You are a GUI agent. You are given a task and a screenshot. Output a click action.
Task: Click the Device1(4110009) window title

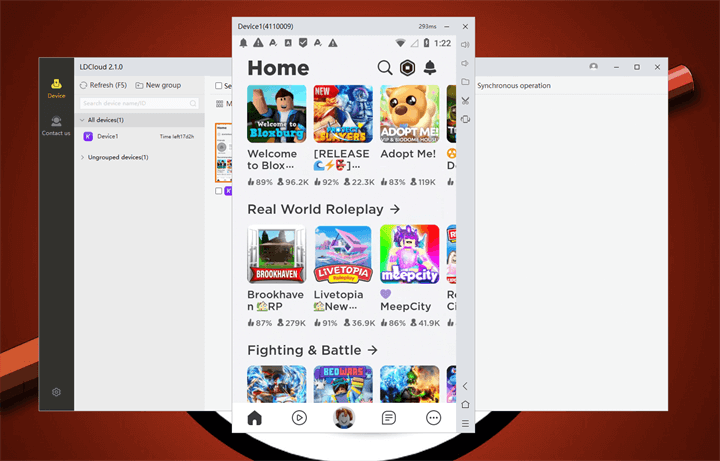pos(265,27)
